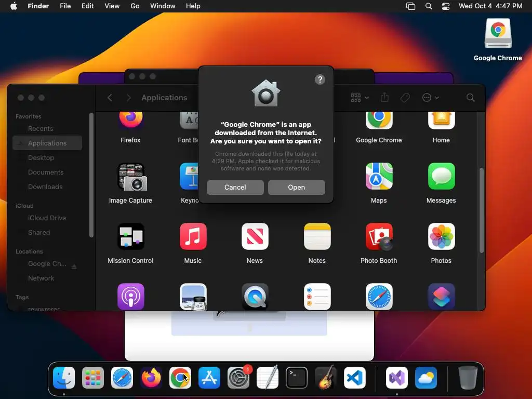The image size is (532, 399).
Task: Open Firefox in the Applications folder
Action: click(130, 119)
